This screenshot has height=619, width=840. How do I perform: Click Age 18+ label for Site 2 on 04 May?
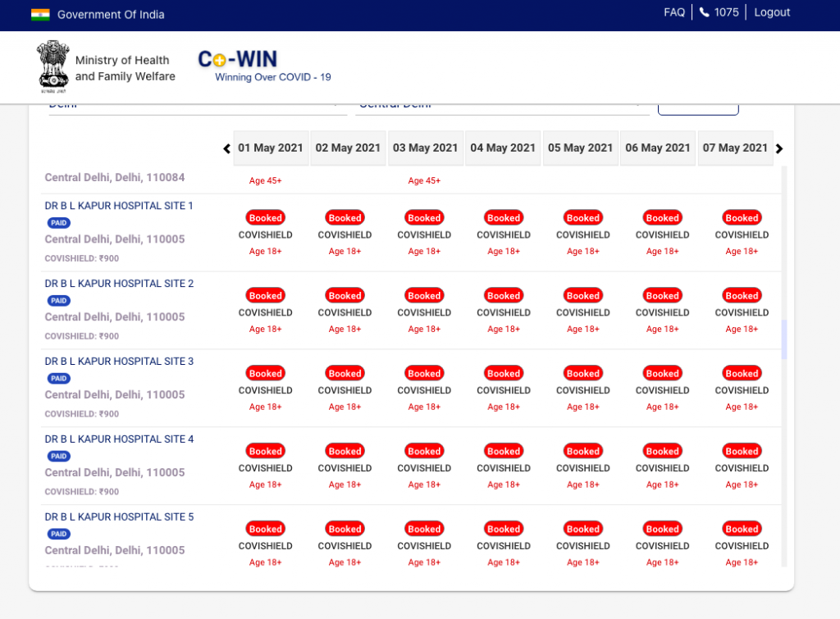tap(504, 330)
